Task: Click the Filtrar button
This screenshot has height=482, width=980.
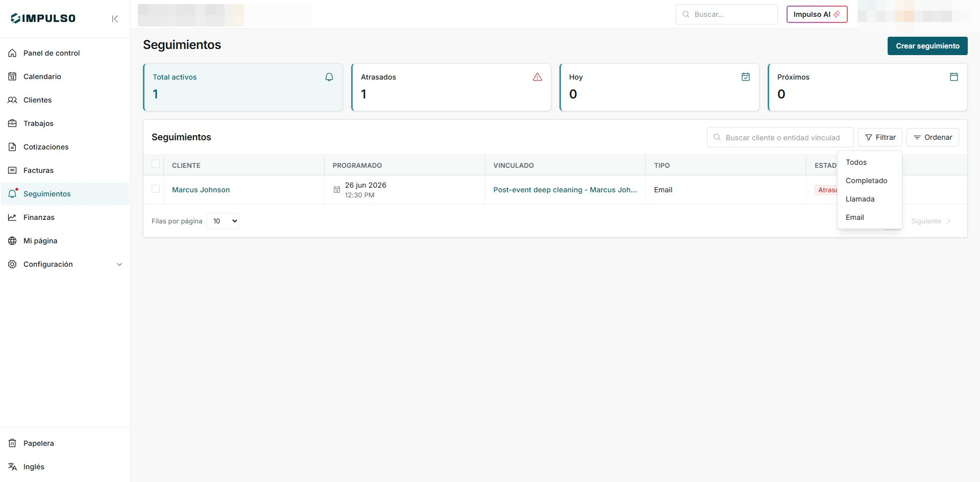Action: pyautogui.click(x=880, y=137)
